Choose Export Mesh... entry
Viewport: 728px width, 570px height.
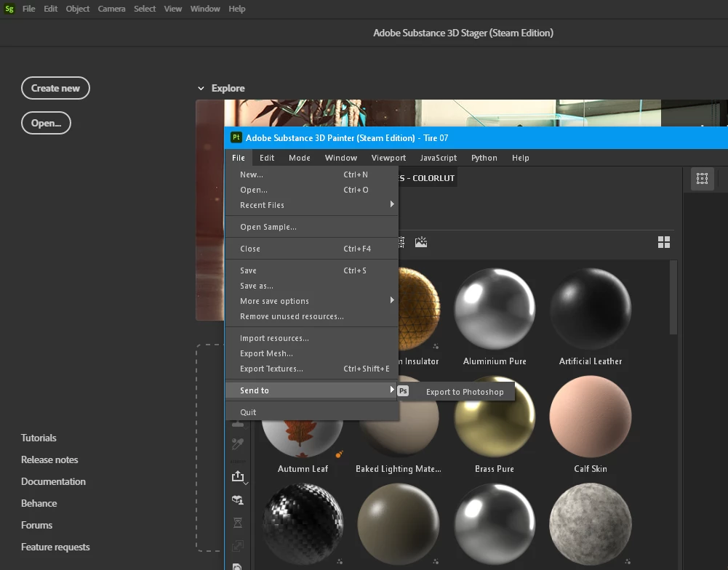click(311, 353)
